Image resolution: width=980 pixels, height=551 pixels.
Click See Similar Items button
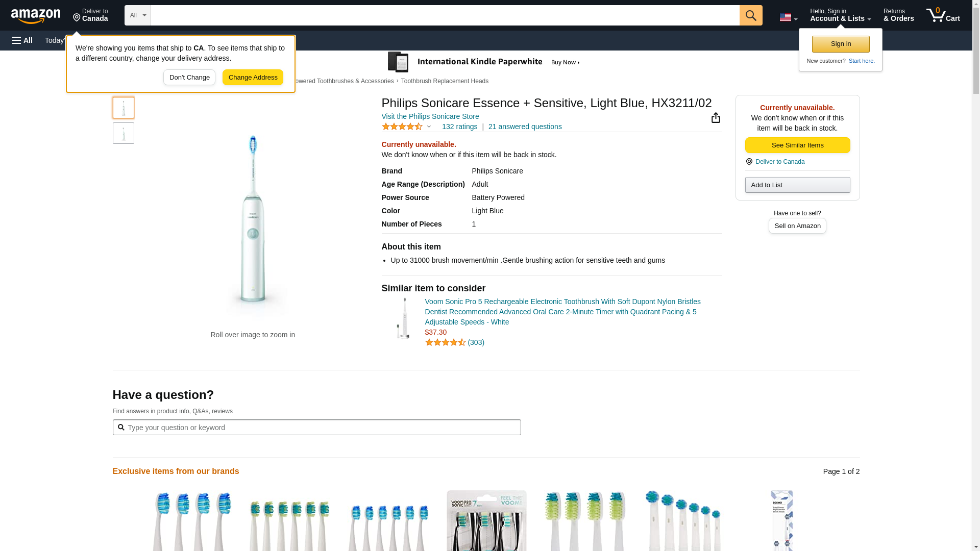[x=797, y=145]
